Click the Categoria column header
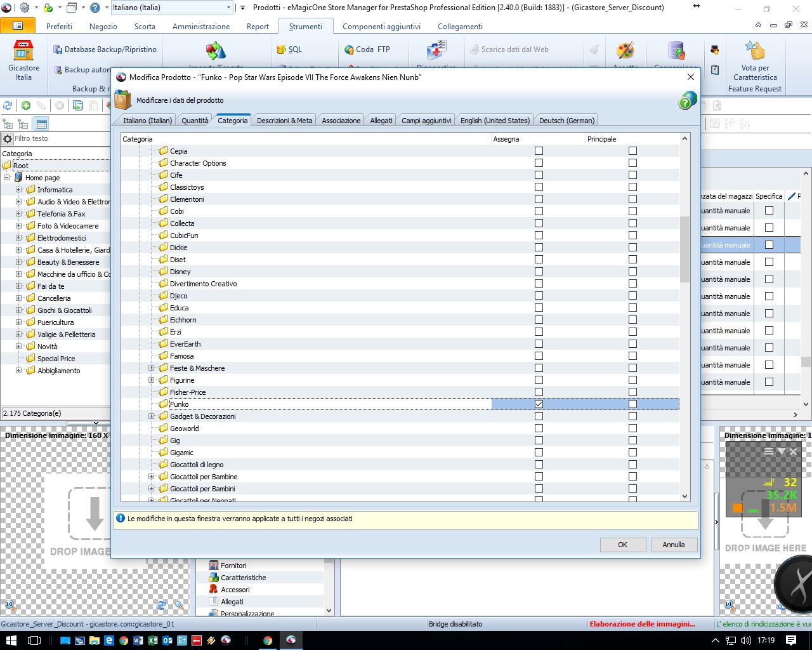 tap(306, 139)
